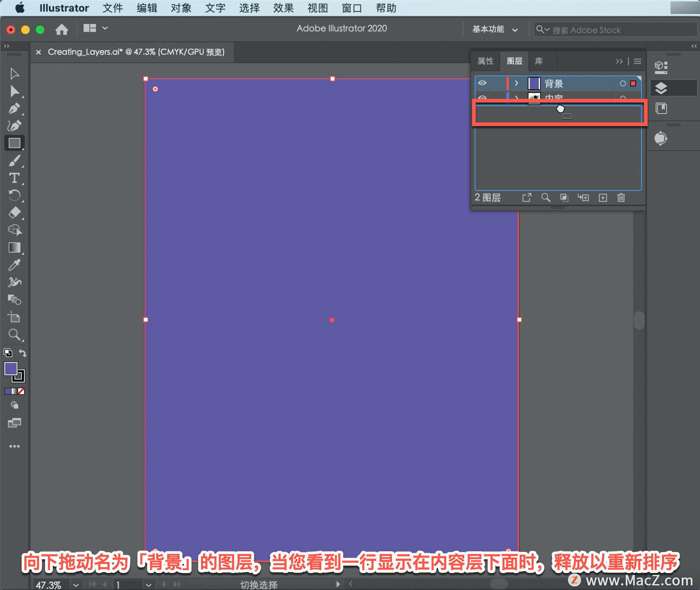Viewport: 700px width, 590px height.
Task: Locate object with magnifier in Layers panel
Action: click(x=546, y=198)
